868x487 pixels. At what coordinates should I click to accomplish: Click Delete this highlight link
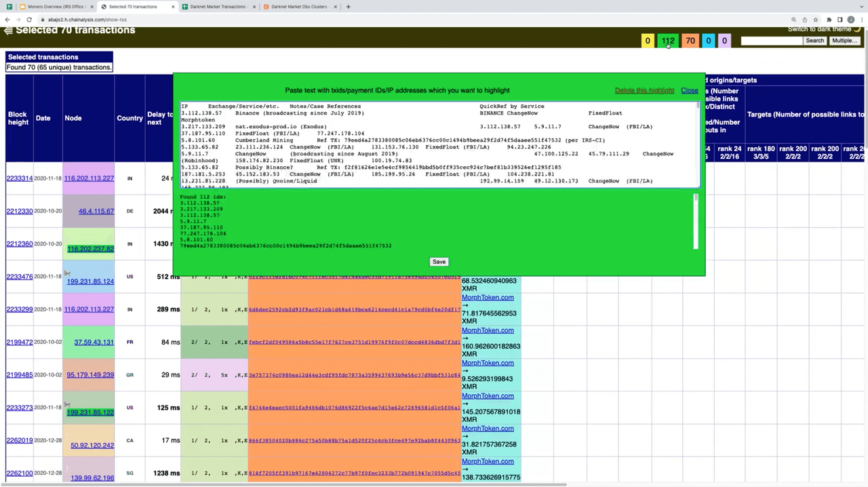point(644,90)
